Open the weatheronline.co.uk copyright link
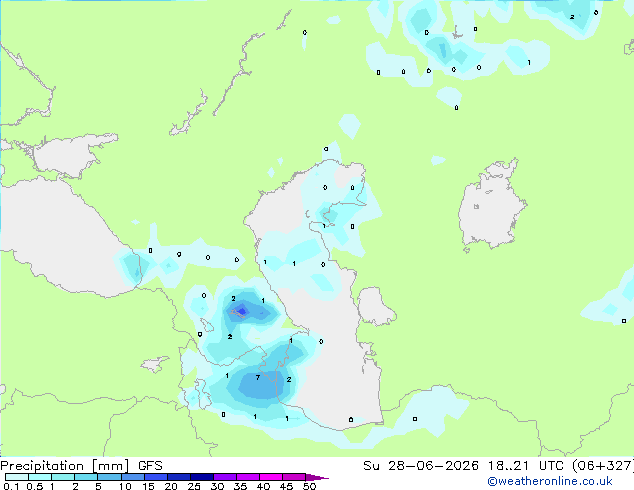 click(550, 481)
